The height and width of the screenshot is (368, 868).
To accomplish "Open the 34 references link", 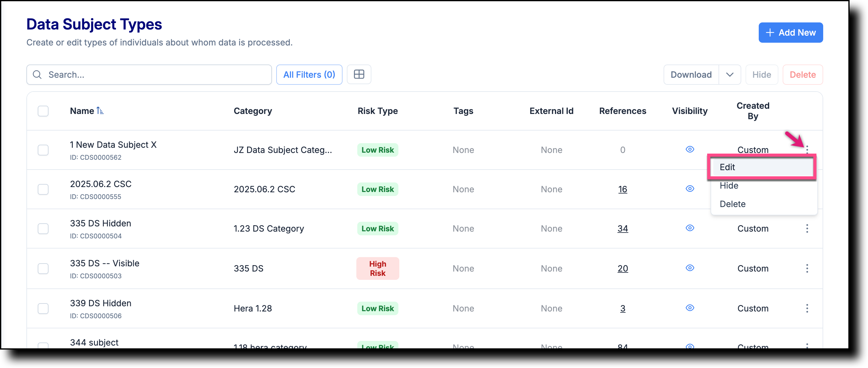I will point(622,229).
